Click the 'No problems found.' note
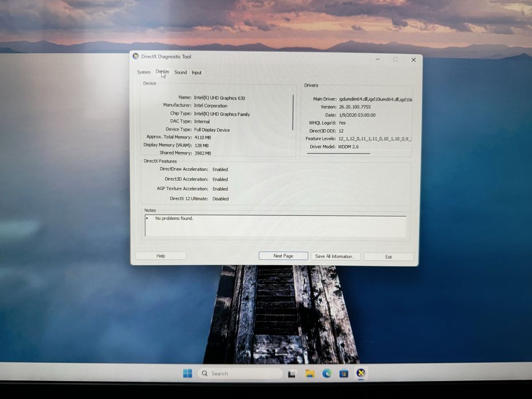 (x=174, y=218)
